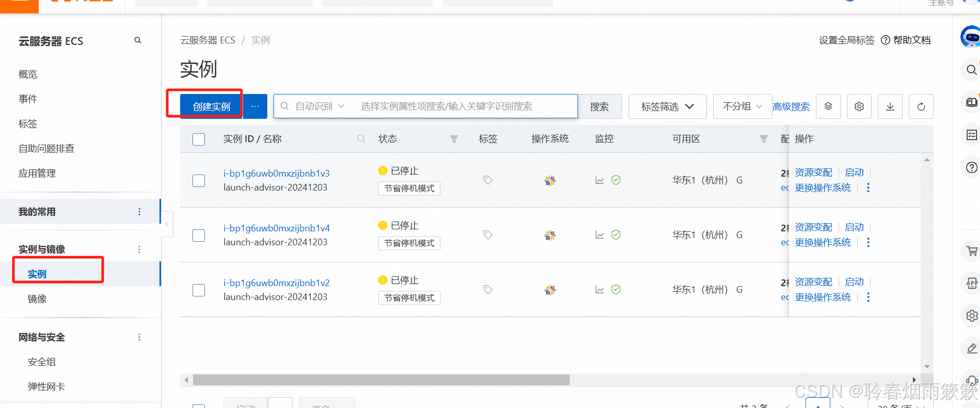Click 更换操作系统 for instance ending 1v3
Image resolution: width=980 pixels, height=408 pixels.
pyautogui.click(x=823, y=187)
